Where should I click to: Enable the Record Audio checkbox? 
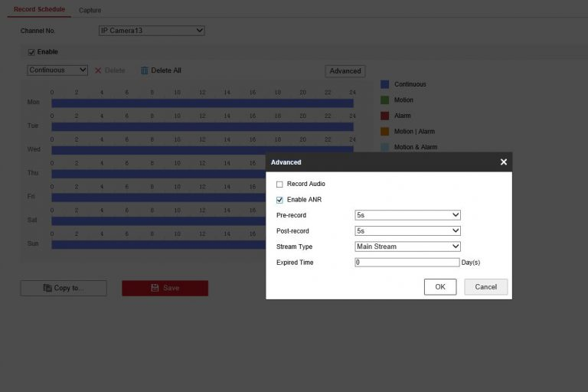[x=279, y=185]
